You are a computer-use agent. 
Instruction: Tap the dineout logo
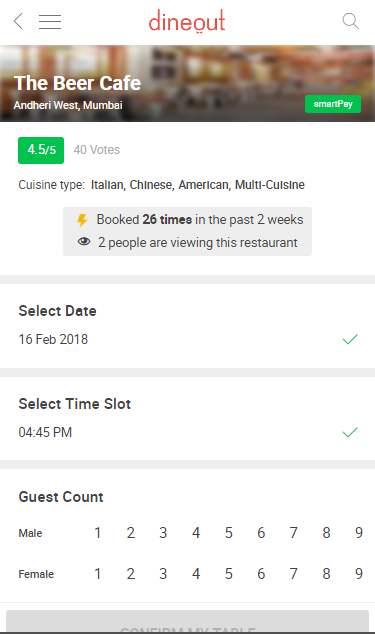point(187,21)
